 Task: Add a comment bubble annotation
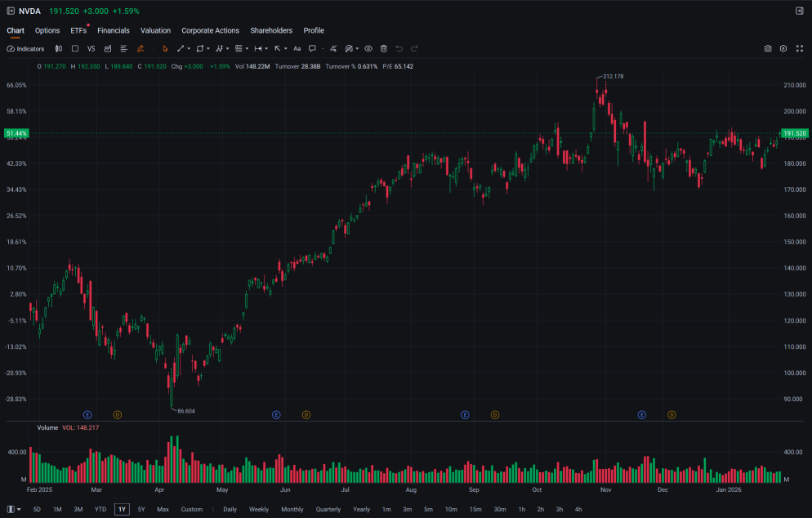(312, 49)
